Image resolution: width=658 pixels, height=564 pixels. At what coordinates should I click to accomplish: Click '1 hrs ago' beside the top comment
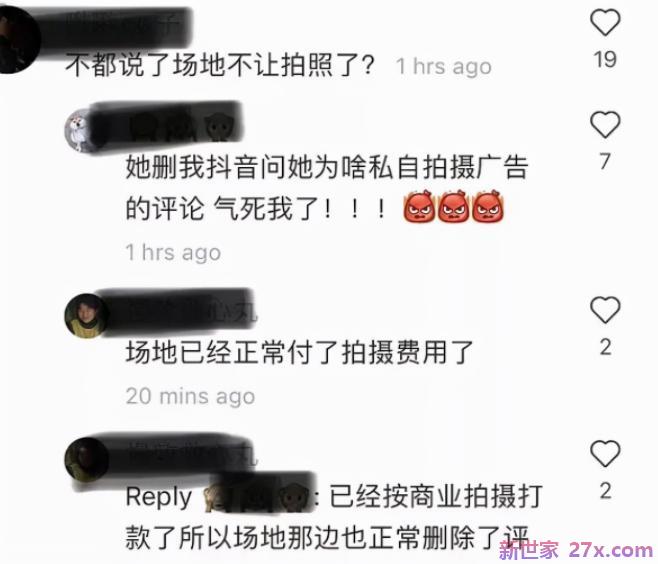click(444, 66)
